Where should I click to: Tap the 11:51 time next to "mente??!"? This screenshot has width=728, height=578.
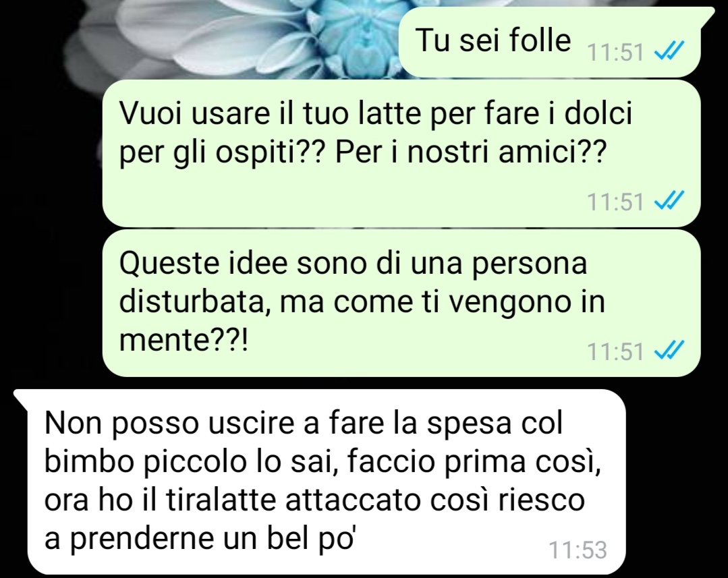click(x=615, y=351)
